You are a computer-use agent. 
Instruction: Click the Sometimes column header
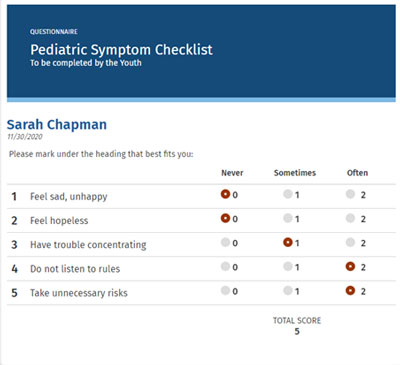coord(295,173)
